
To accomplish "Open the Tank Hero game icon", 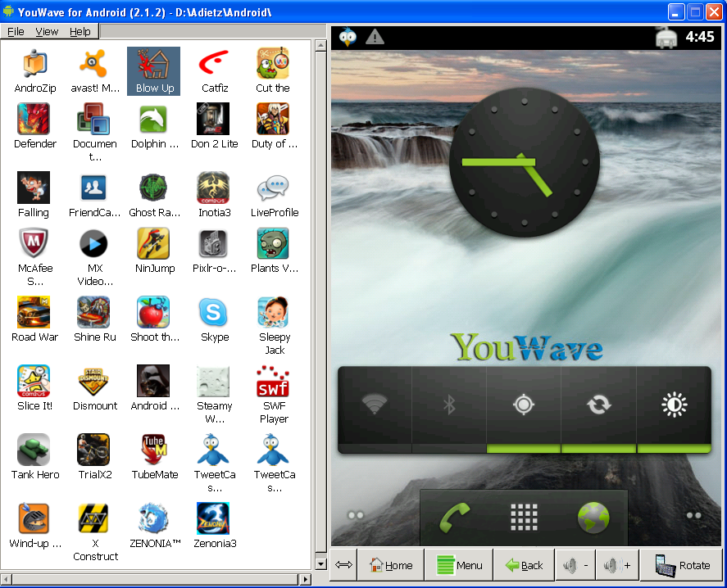I will (34, 450).
